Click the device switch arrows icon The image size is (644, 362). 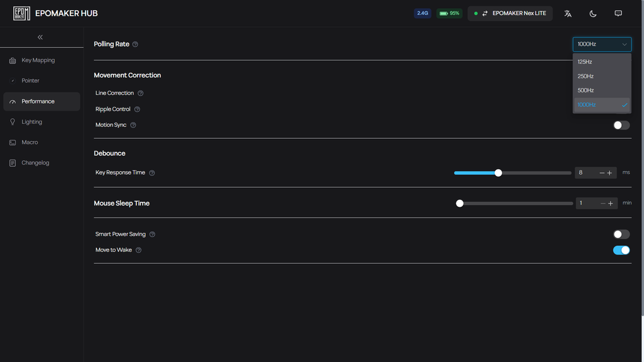485,14
